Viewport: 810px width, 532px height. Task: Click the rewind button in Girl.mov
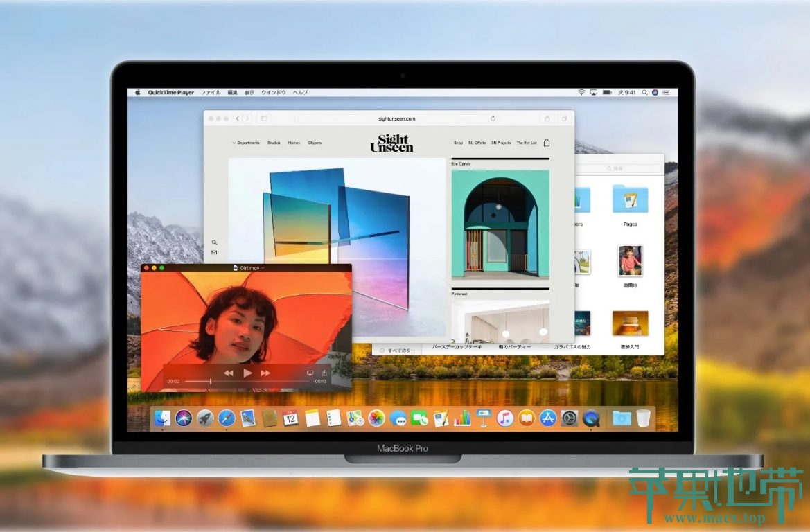(229, 373)
